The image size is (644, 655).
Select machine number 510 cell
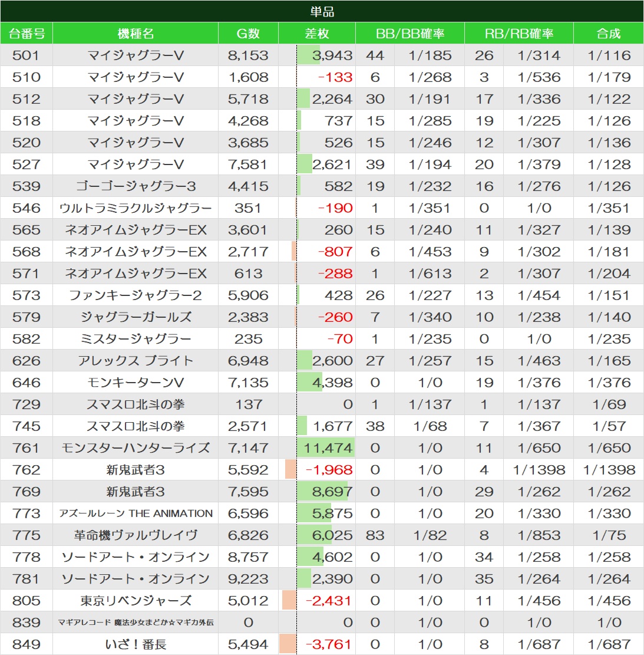point(27,77)
